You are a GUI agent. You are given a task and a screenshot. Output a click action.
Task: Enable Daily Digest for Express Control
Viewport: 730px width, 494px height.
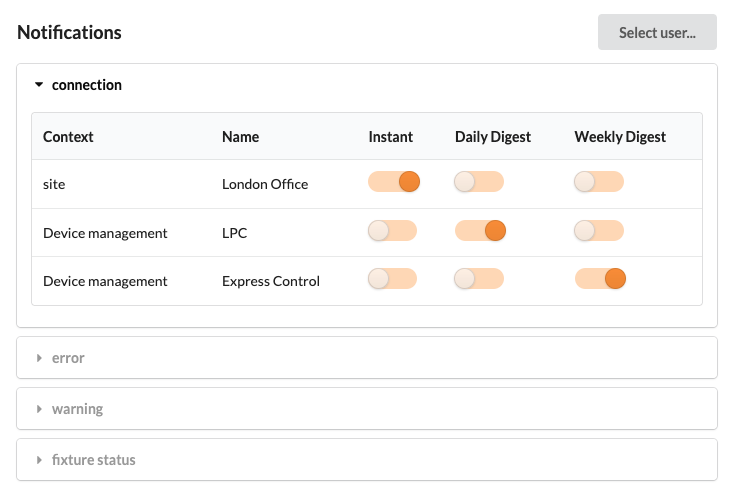tap(479, 278)
